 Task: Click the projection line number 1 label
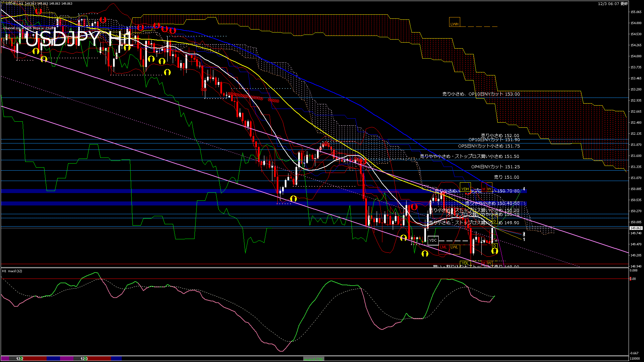click(x=524, y=239)
